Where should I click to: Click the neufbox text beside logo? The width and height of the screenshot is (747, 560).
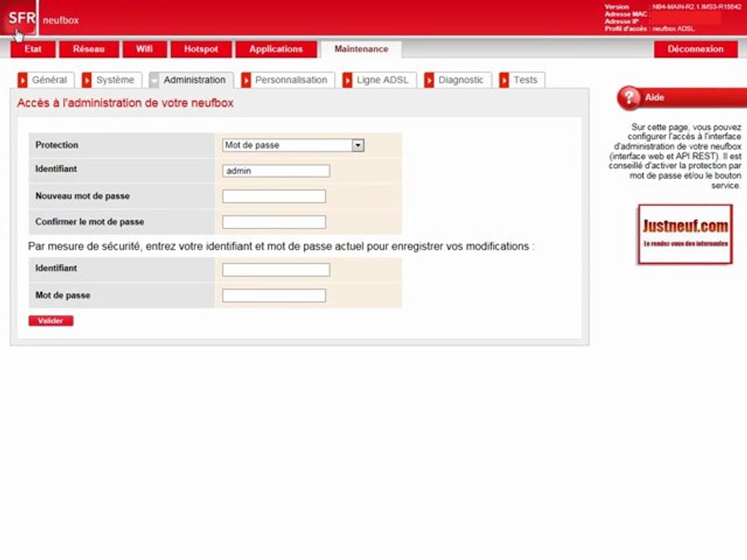61,20
